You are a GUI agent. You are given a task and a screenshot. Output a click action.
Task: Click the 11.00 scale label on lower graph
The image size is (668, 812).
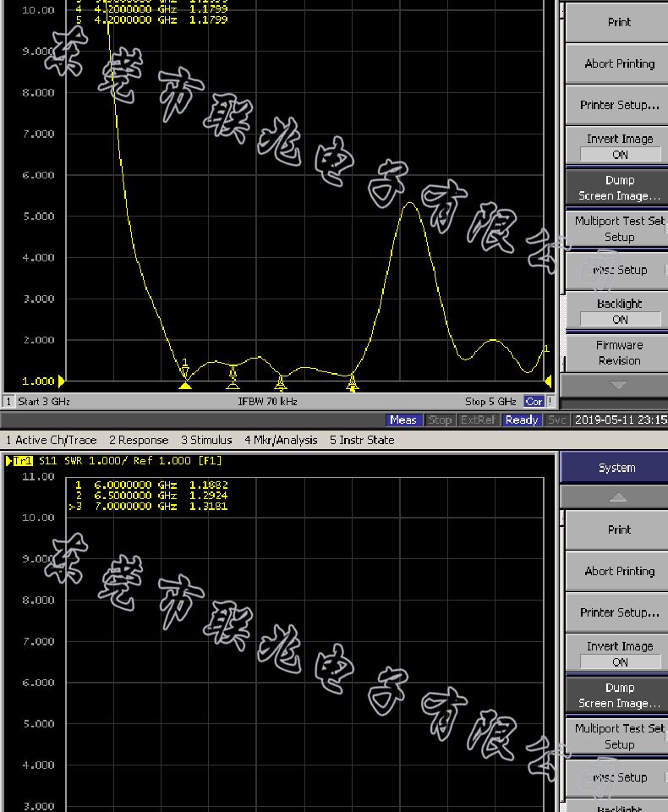38,476
